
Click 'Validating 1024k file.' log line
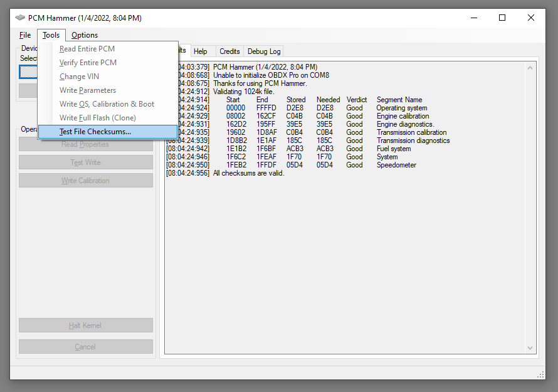coord(243,92)
